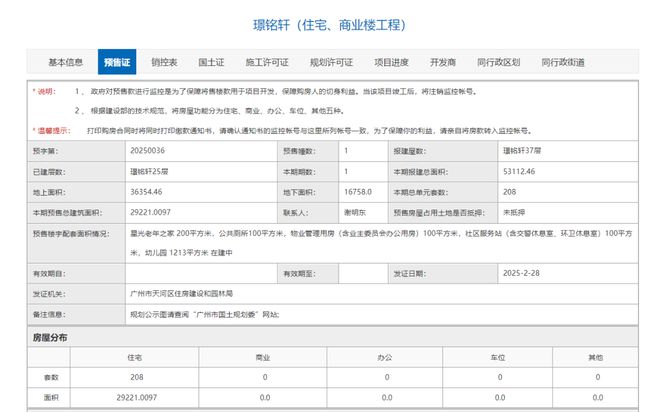The height and width of the screenshot is (412, 660).
Task: Select 29221.0097 next to 本期预售总建筑面积
Action: pos(150,213)
